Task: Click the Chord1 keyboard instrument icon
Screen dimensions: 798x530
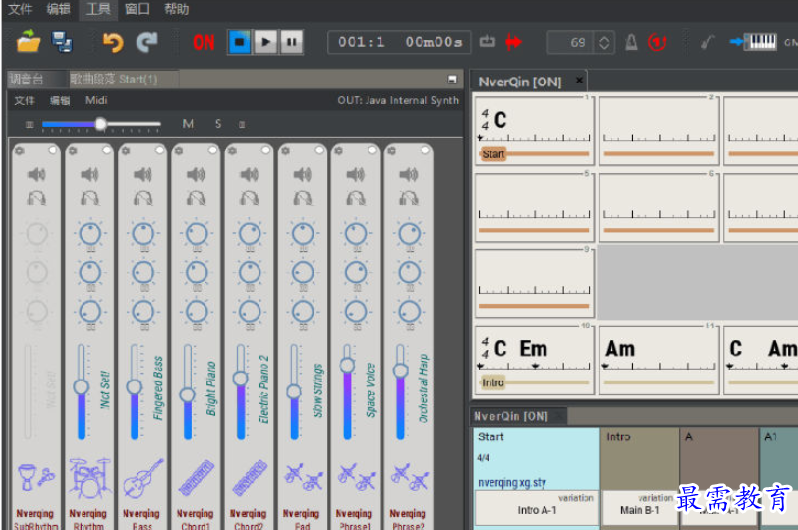Action: [196, 479]
